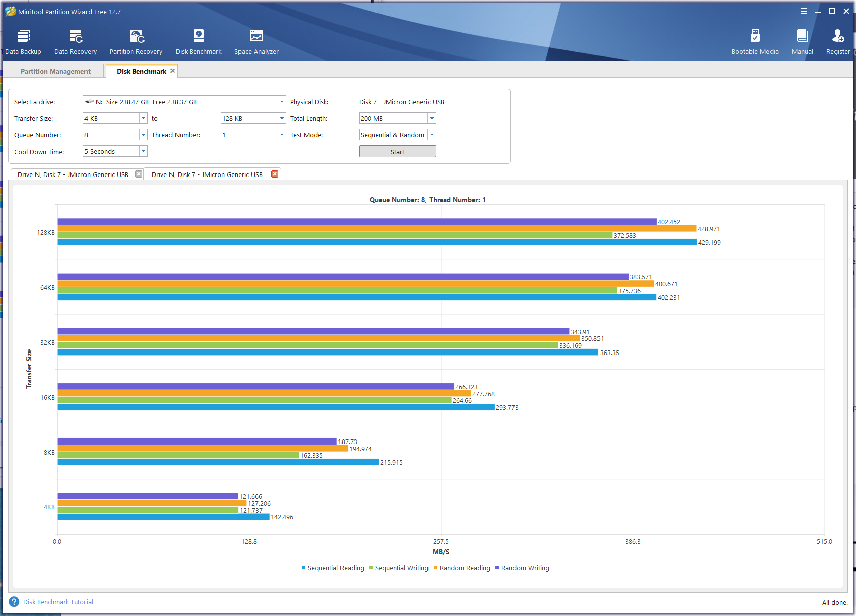Switch to Partition Management tab
Image resolution: width=856 pixels, height=616 pixels.
coord(55,71)
